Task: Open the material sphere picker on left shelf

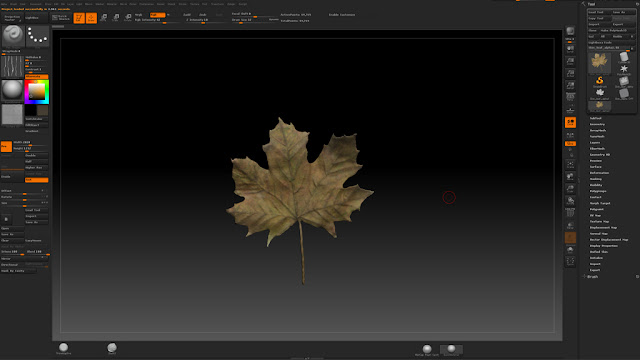Action: [12, 90]
